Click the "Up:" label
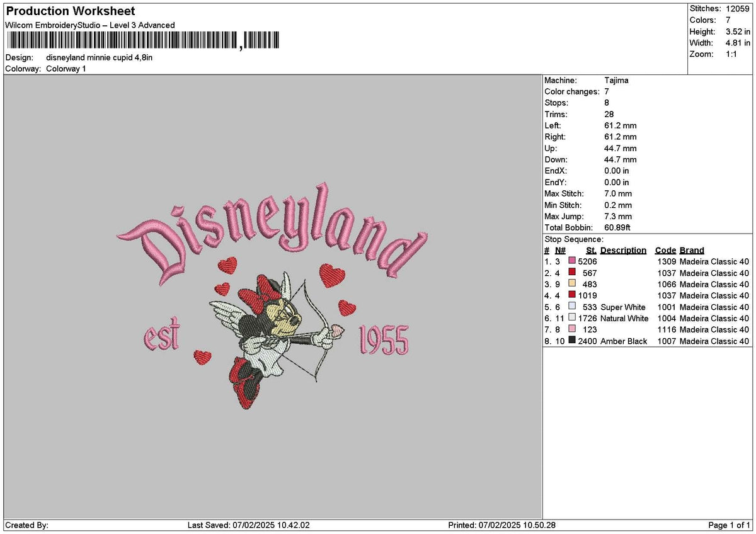 pyautogui.click(x=551, y=149)
